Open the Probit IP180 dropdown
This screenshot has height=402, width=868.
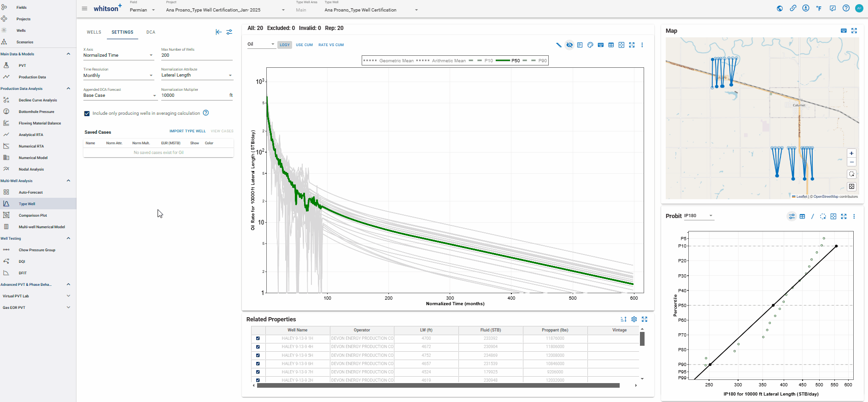pyautogui.click(x=699, y=216)
